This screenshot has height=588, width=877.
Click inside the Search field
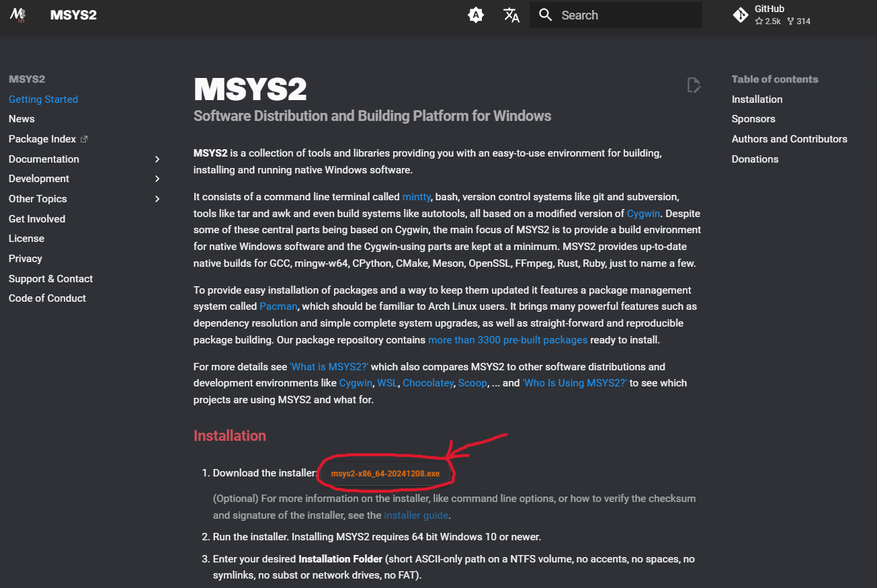coord(616,15)
